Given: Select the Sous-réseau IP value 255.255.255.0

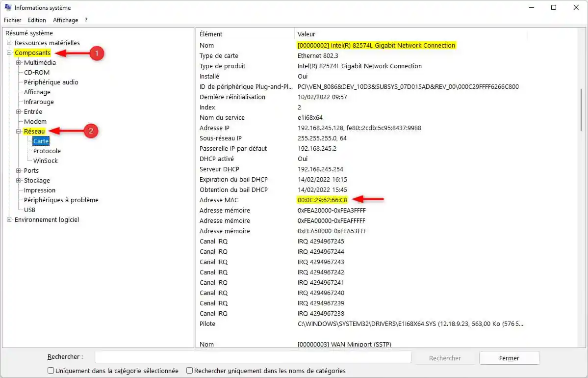Looking at the screenshot, I should click(x=322, y=138).
